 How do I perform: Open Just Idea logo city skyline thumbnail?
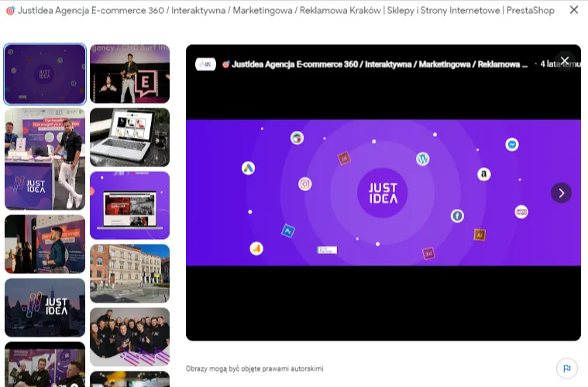(45, 307)
